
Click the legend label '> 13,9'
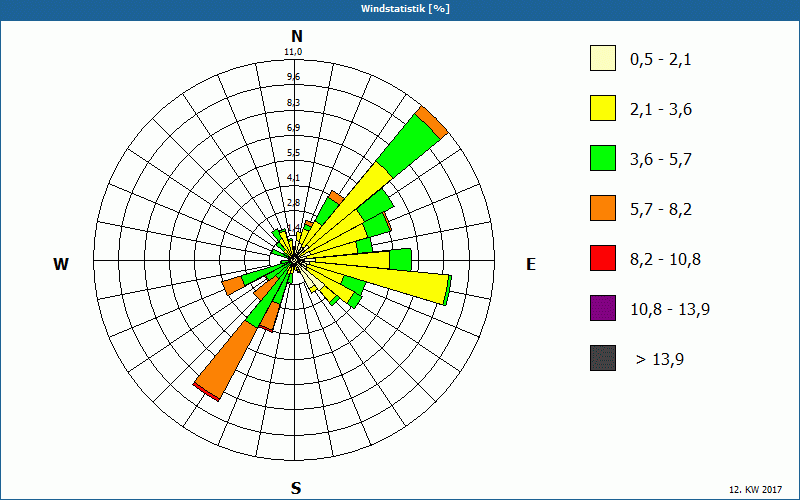(660, 360)
